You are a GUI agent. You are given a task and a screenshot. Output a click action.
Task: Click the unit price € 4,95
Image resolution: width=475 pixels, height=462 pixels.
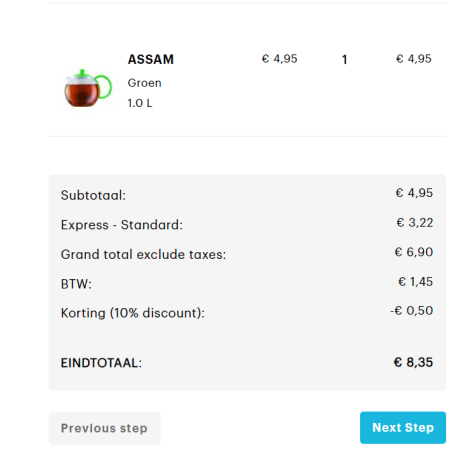click(x=279, y=59)
